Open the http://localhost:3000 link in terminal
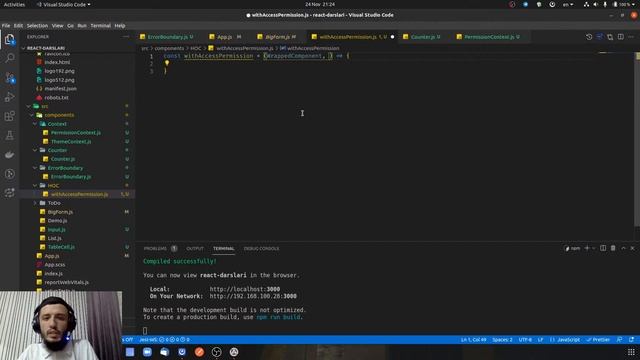The height and width of the screenshot is (360, 640). pos(245,289)
